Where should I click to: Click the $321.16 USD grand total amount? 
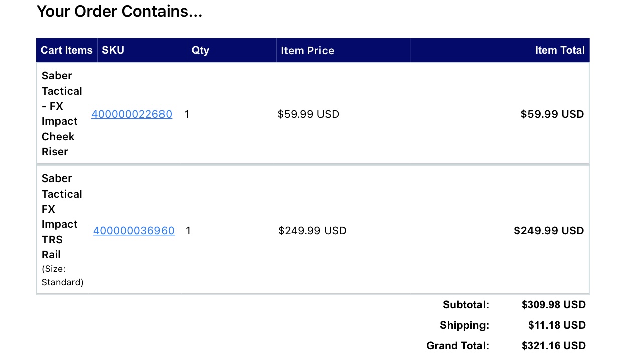tap(554, 346)
